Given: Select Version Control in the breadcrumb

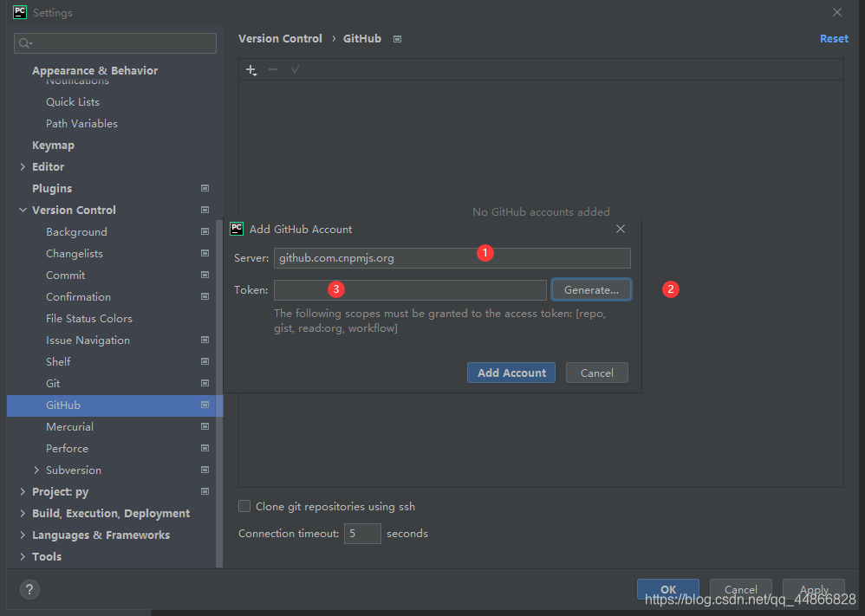Looking at the screenshot, I should coord(280,38).
